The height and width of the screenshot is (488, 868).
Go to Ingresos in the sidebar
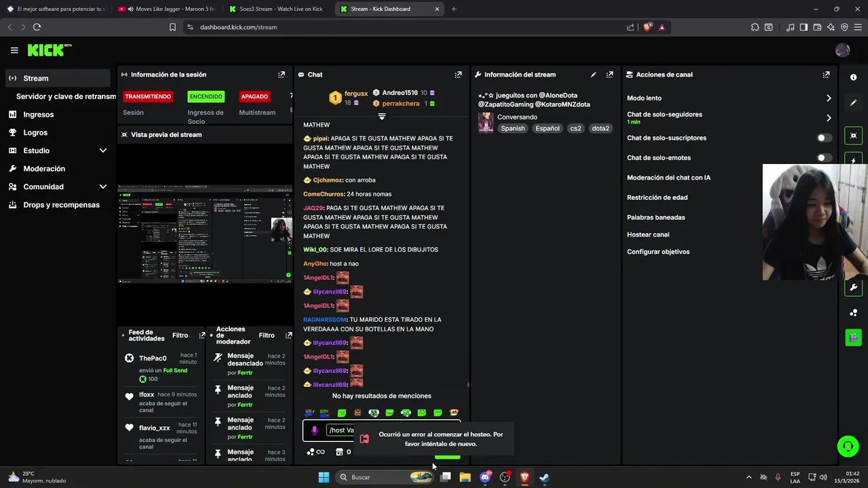pos(39,115)
